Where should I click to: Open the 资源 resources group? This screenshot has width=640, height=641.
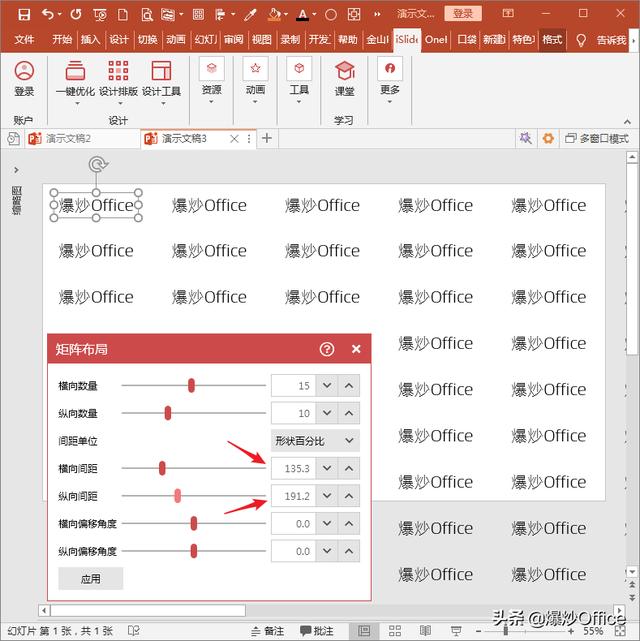[x=212, y=80]
